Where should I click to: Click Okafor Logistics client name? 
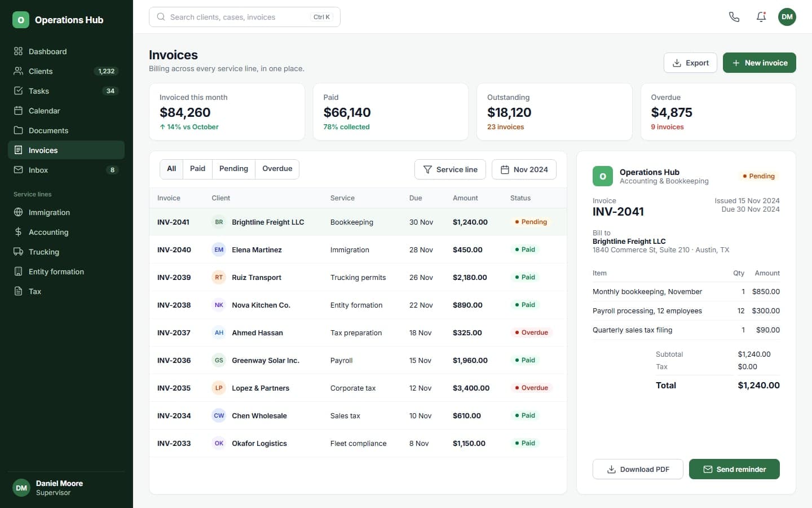pos(259,443)
